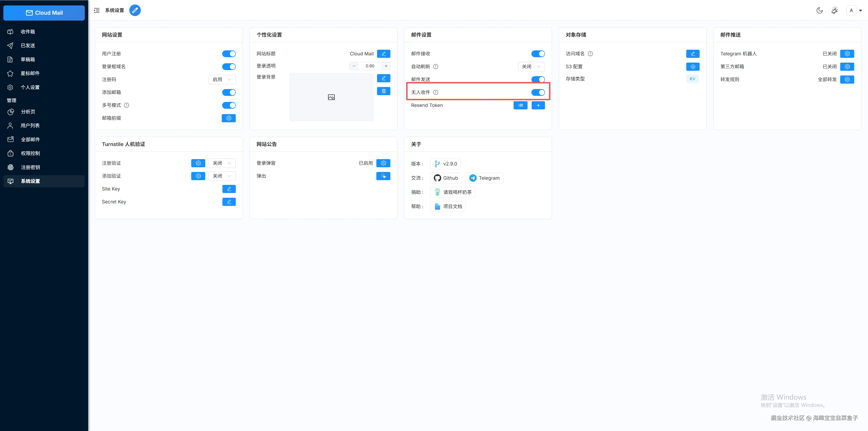Screen dimensions: 868x431
Task: Toggle the mail receiving switch
Action: tap(538, 54)
